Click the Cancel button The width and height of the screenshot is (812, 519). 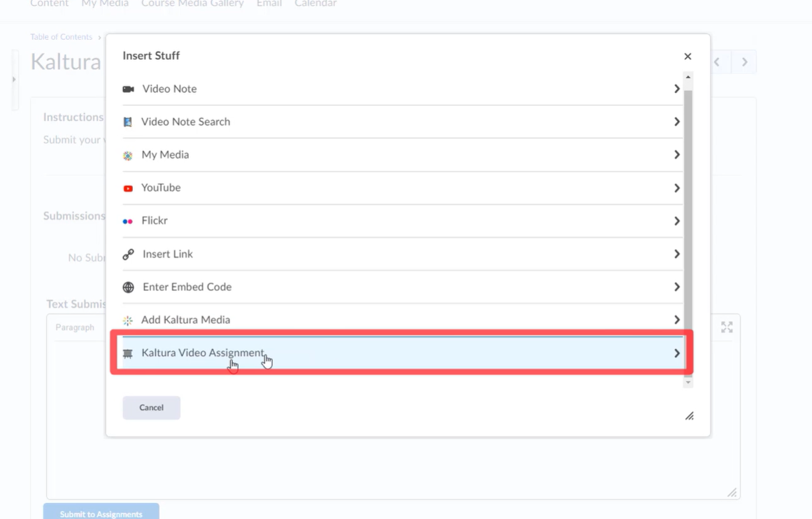pos(151,408)
